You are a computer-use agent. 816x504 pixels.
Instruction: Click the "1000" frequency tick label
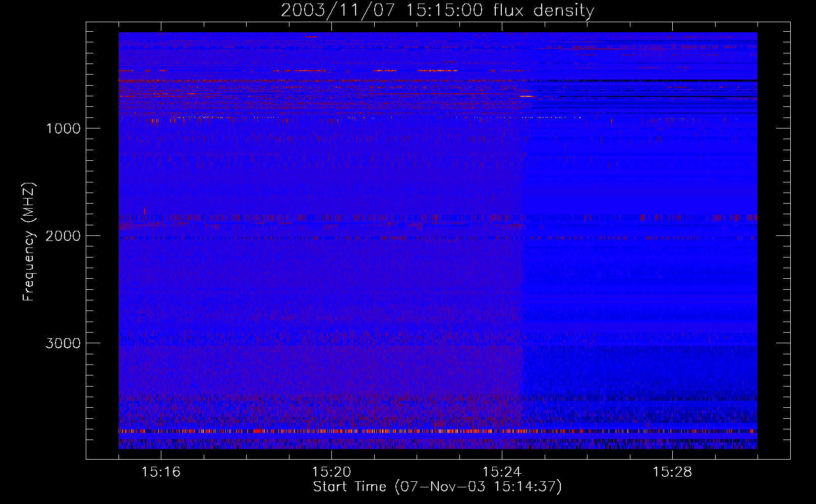click(x=63, y=129)
